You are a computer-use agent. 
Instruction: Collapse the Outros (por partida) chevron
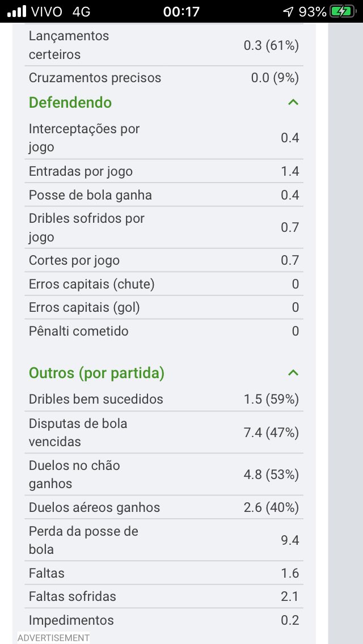[293, 373]
